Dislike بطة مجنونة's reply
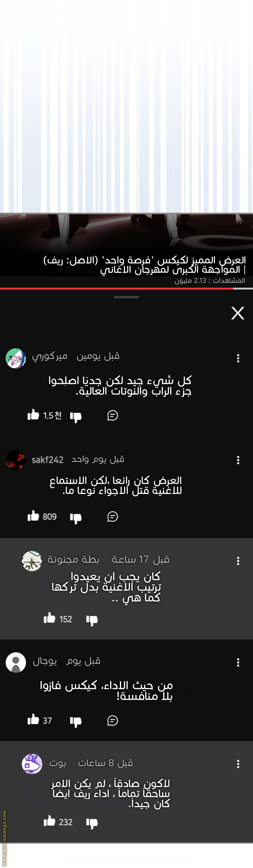253x868 pixels. tap(92, 620)
